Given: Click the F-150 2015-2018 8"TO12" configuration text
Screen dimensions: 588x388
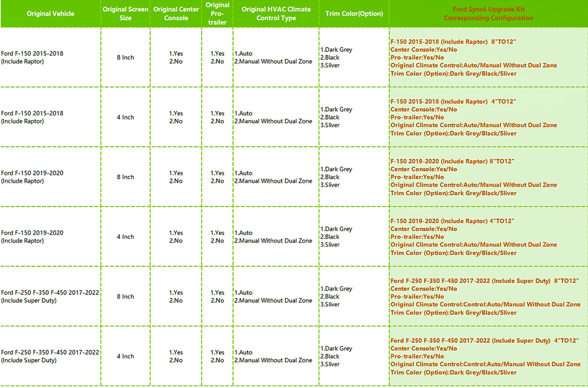Looking at the screenshot, I should click(453, 41).
